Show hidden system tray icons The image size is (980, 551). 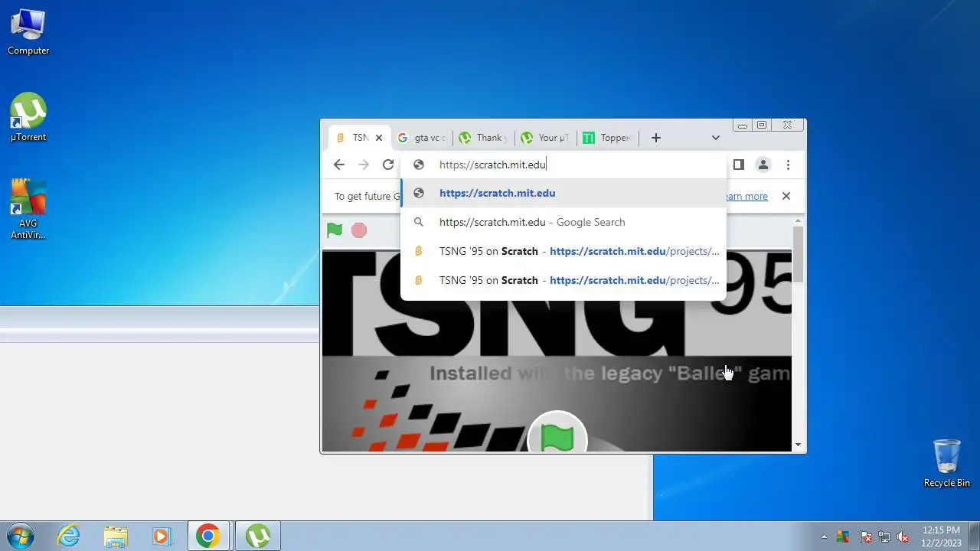click(824, 536)
